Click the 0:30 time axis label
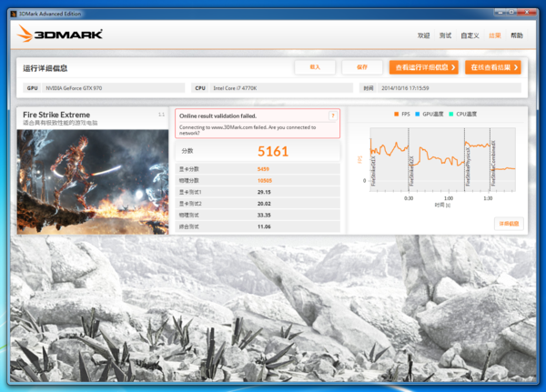This screenshot has height=392, width=546. [409, 198]
